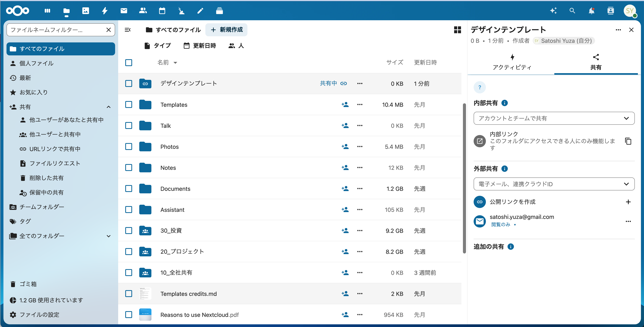Open the Calendar app from top bar
Screen dimensions: 644x327
pos(162,11)
